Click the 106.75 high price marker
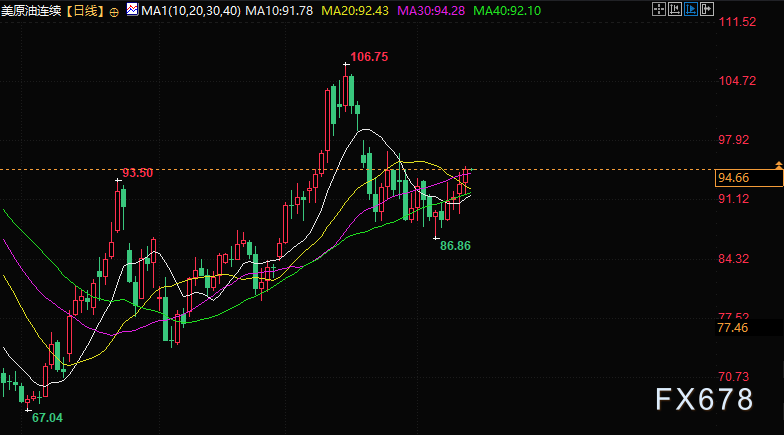 (369, 57)
